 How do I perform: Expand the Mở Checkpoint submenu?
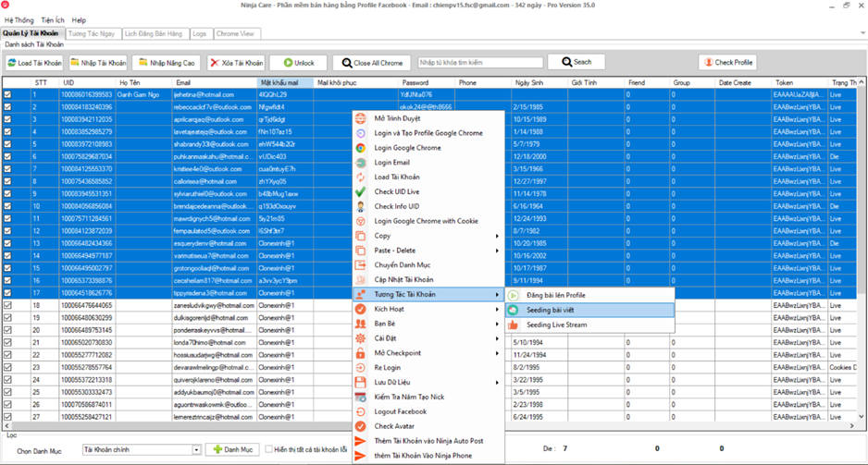click(497, 353)
